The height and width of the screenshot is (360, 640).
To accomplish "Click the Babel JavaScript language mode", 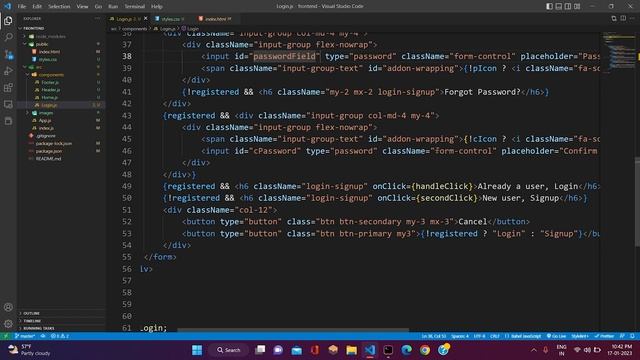I will click(x=522, y=336).
